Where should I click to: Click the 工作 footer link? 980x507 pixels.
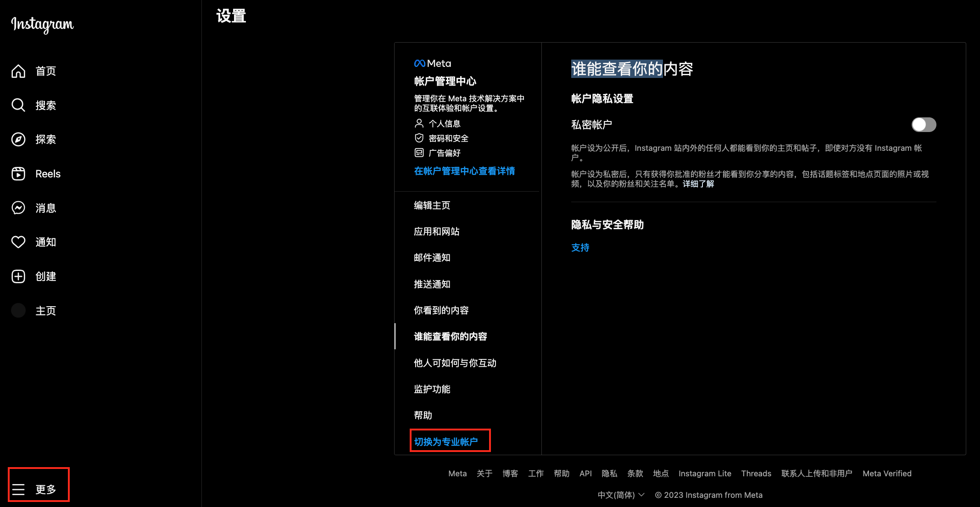tap(536, 474)
